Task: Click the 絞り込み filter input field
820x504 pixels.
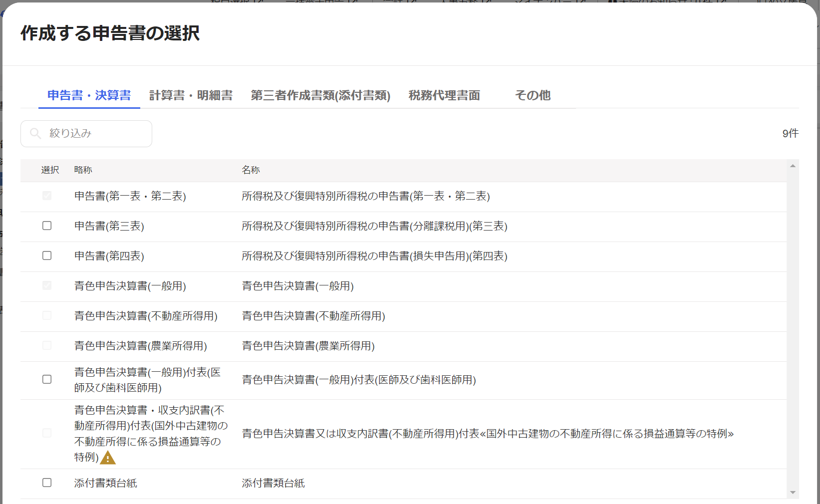Action: [x=86, y=134]
